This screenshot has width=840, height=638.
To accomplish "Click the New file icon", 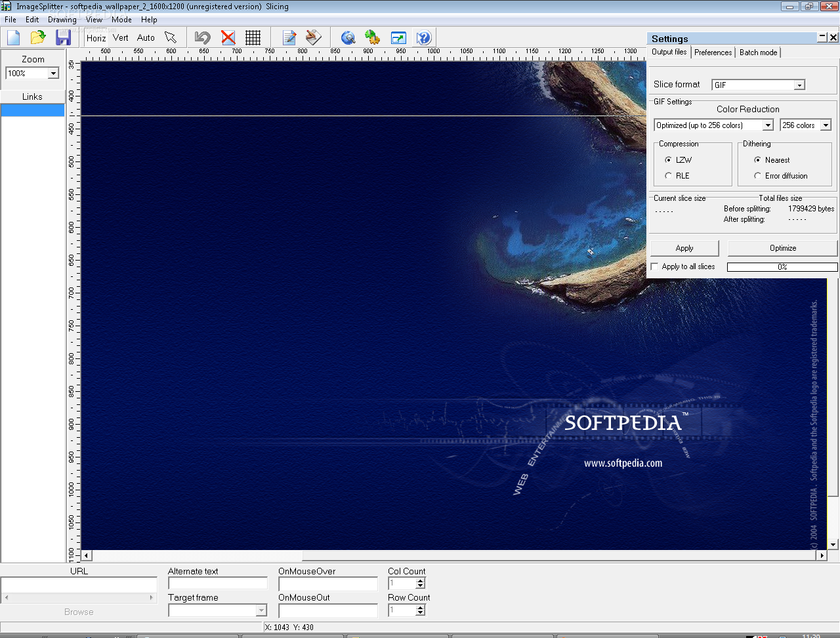I will pyautogui.click(x=14, y=37).
